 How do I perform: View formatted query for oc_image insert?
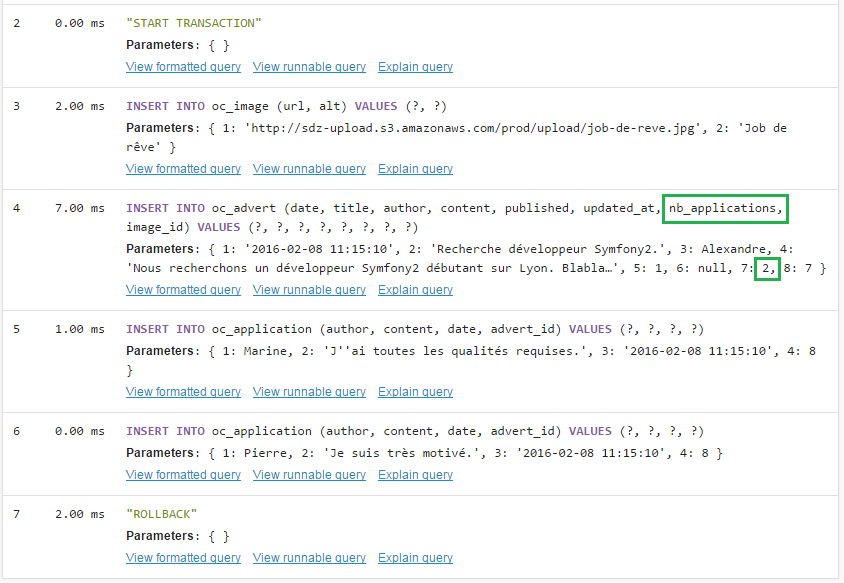click(183, 168)
